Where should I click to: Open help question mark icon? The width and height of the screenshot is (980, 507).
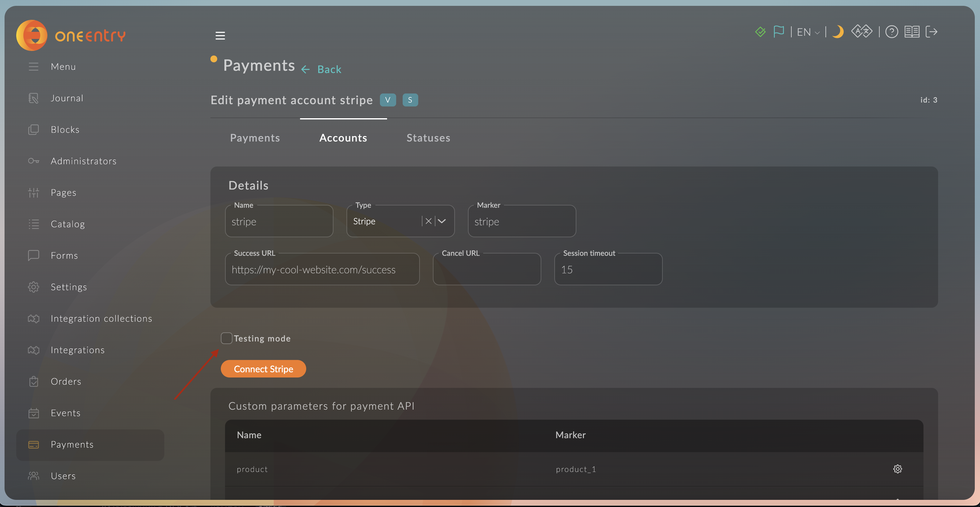891,32
